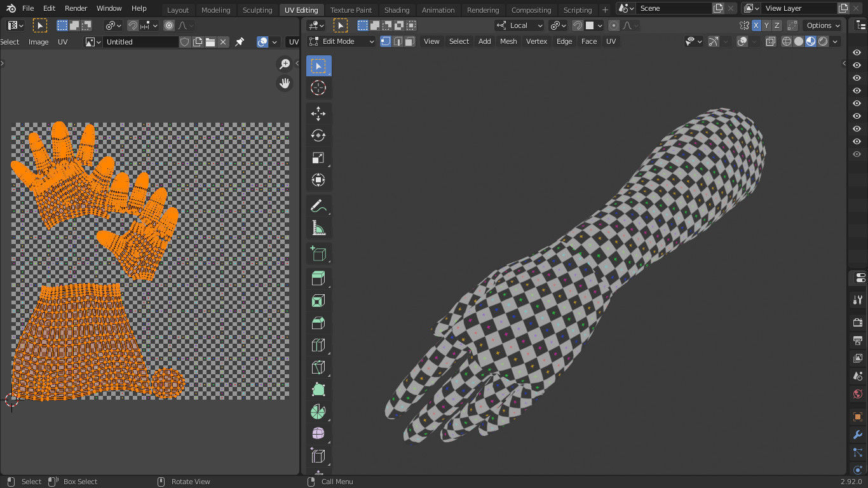
Task: Select the Smooth vertices tool
Action: [x=318, y=434]
